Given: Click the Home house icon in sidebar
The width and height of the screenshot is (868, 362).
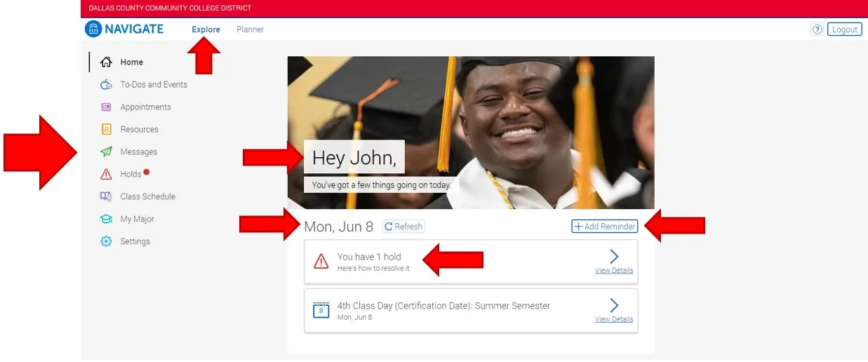Looking at the screenshot, I should point(107,62).
